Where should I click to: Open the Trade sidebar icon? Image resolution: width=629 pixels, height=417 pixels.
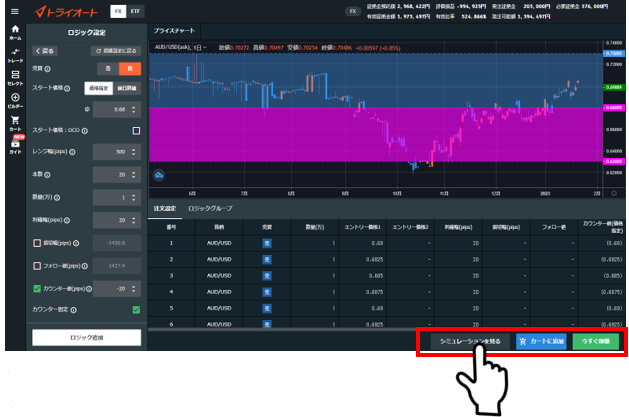(14, 56)
